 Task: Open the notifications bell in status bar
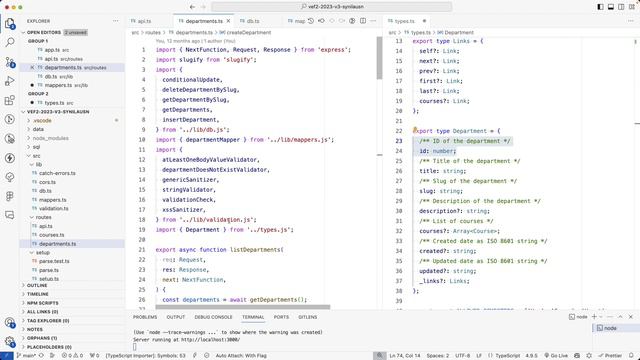tap(631, 356)
